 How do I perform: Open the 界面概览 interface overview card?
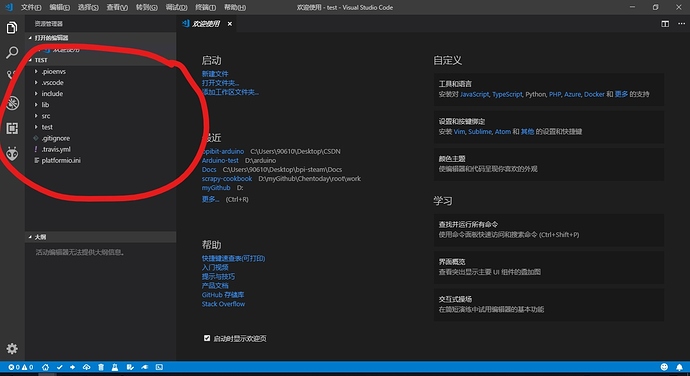pyautogui.click(x=549, y=267)
